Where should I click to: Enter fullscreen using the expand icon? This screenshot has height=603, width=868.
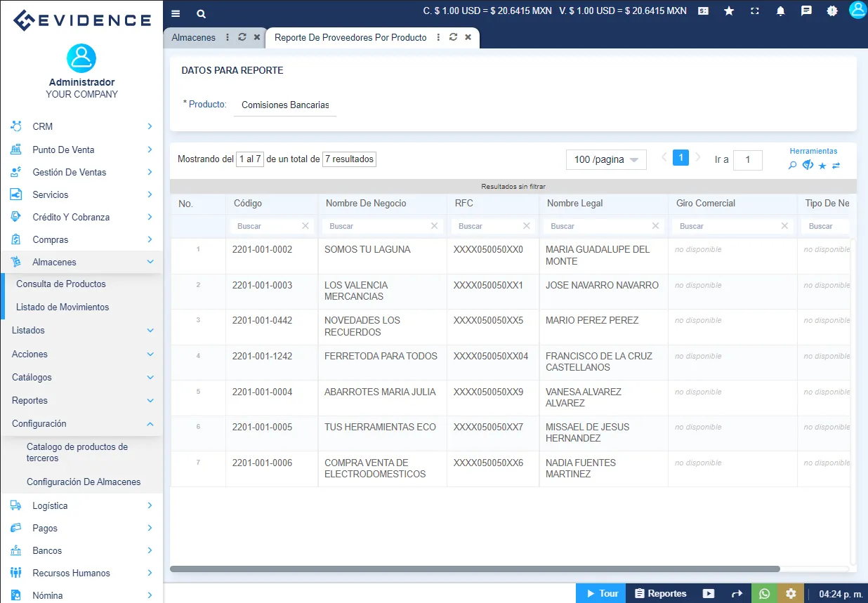pos(755,11)
